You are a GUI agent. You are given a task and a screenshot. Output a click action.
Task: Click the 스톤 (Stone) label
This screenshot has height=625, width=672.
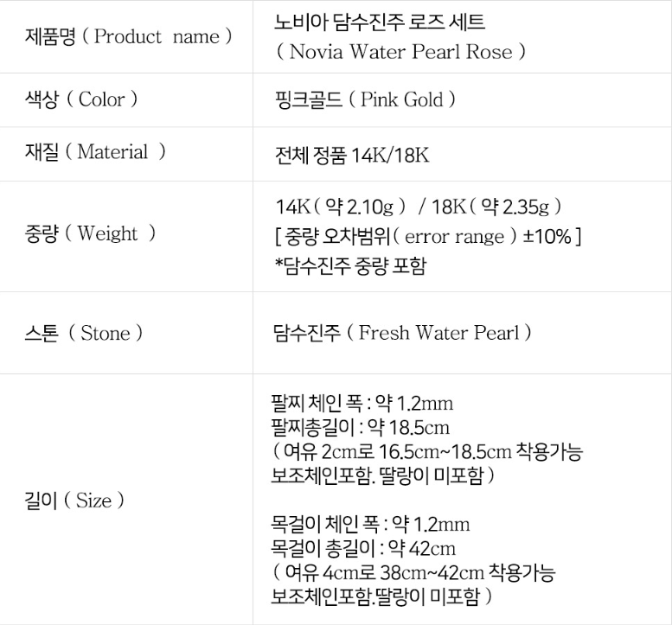tap(85, 334)
